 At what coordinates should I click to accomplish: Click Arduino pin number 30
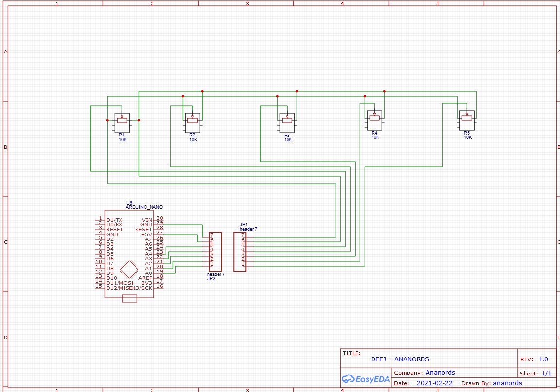[x=160, y=218]
